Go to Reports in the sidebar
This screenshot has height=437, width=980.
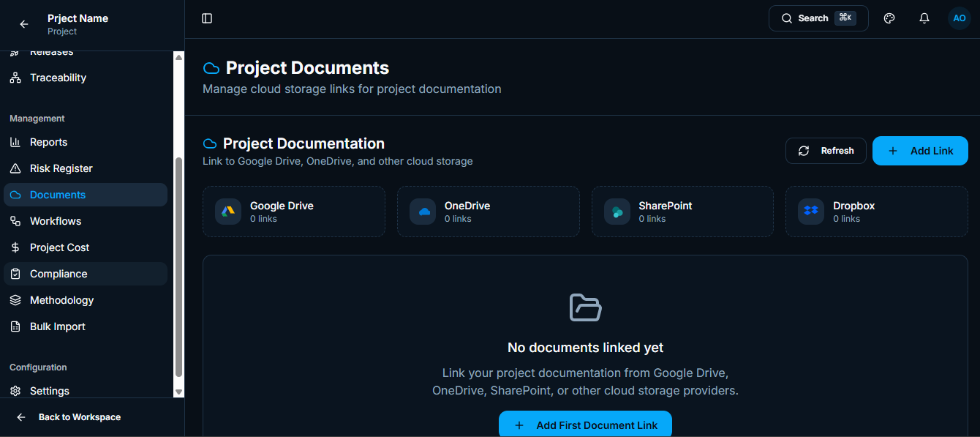pos(86,142)
